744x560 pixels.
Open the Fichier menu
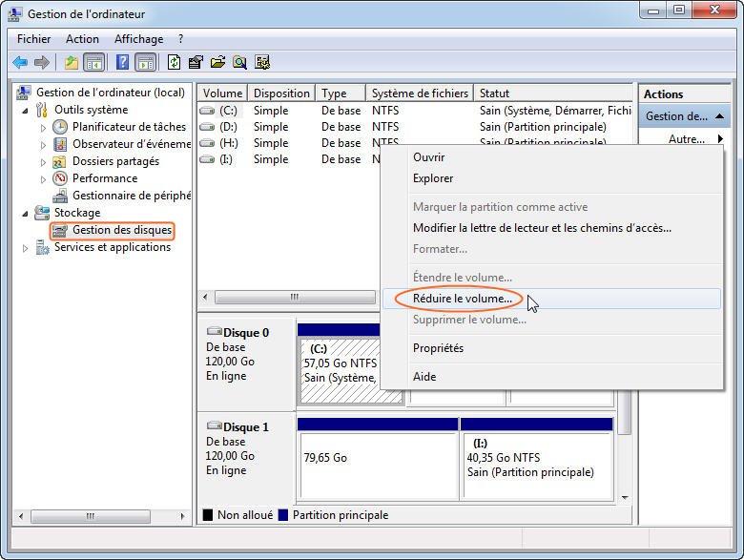[x=33, y=39]
